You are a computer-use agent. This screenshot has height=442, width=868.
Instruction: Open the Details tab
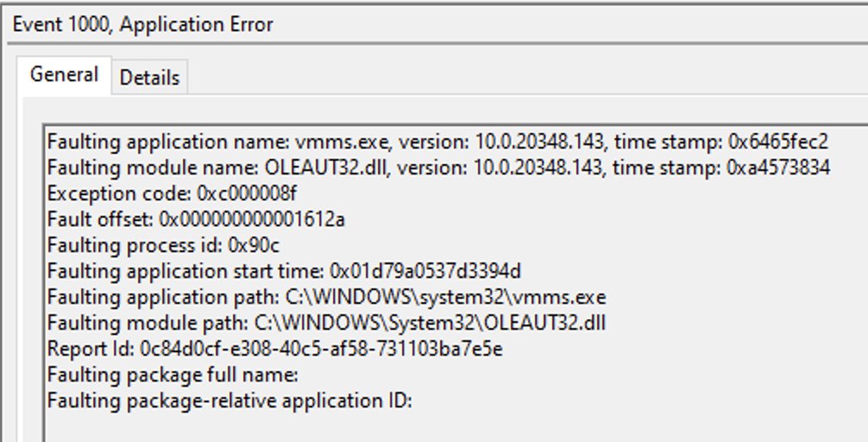click(x=149, y=78)
